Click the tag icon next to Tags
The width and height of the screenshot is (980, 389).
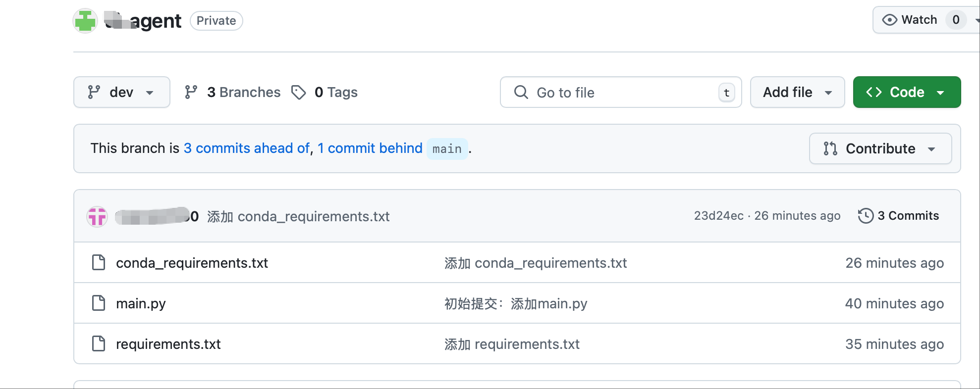[x=298, y=93]
